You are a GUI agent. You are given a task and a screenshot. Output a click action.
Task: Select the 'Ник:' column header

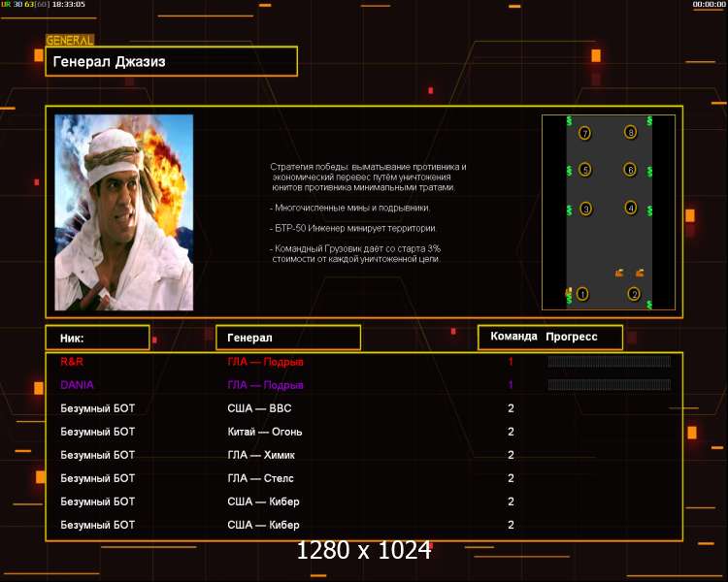tap(97, 338)
